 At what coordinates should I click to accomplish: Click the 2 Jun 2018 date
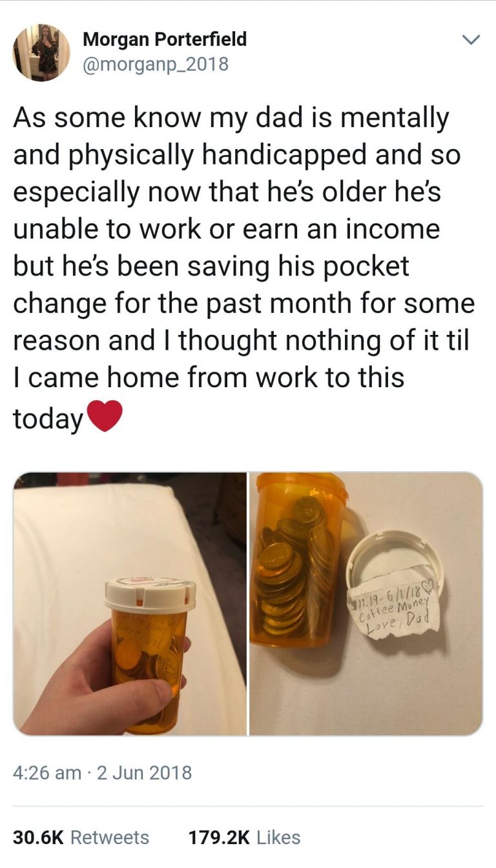click(x=143, y=772)
